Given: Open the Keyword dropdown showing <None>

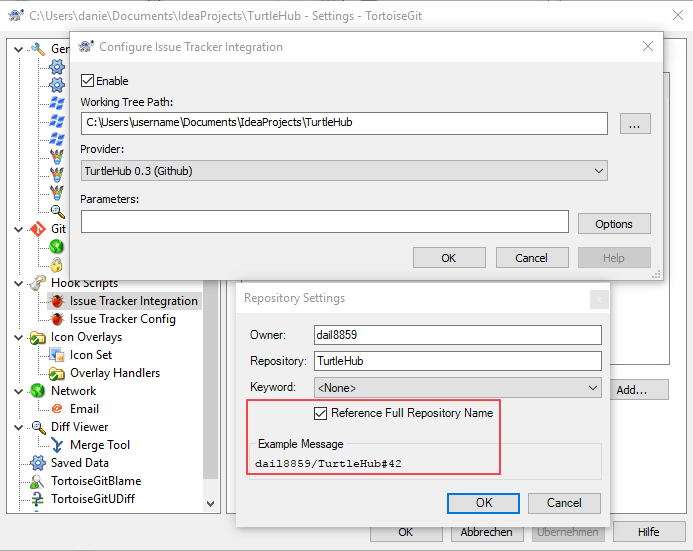Looking at the screenshot, I should [458, 388].
